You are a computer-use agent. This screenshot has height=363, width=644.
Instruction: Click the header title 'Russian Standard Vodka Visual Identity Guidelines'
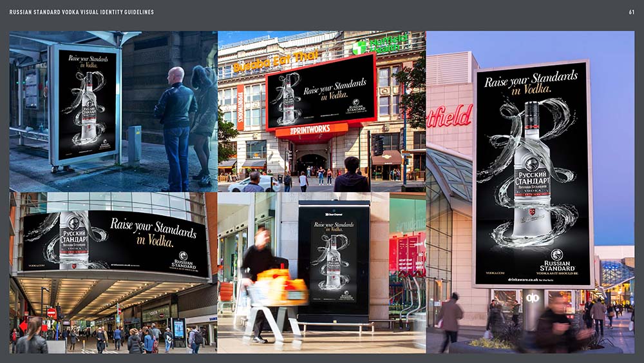81,12
